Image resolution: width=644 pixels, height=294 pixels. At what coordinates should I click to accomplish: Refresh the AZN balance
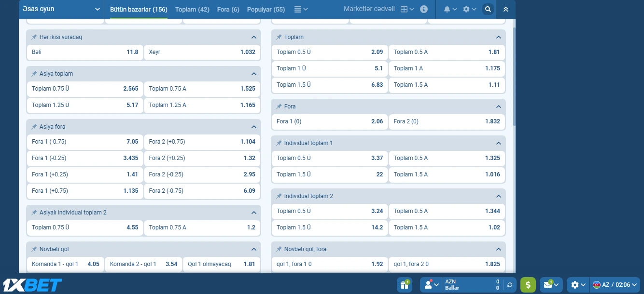510,285
